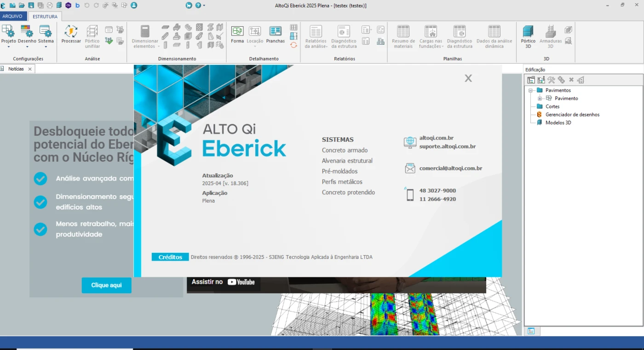Click the comercial@altoqi.com.br email link

(451, 168)
